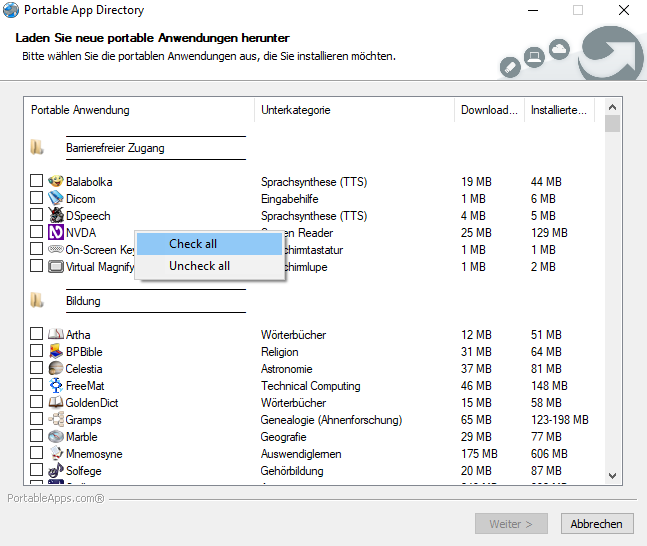Screen dimensions: 647x546
Task: Click the NVDA app icon
Action: 55,232
